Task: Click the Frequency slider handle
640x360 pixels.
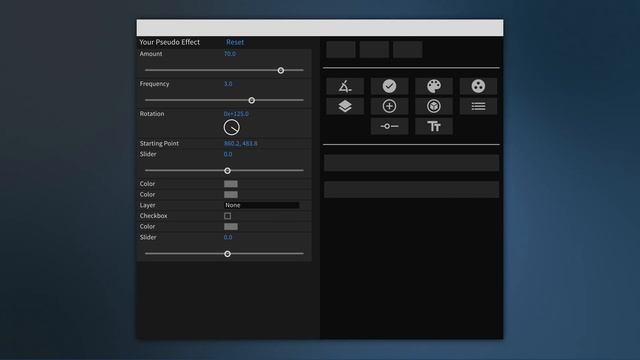Action: click(252, 100)
